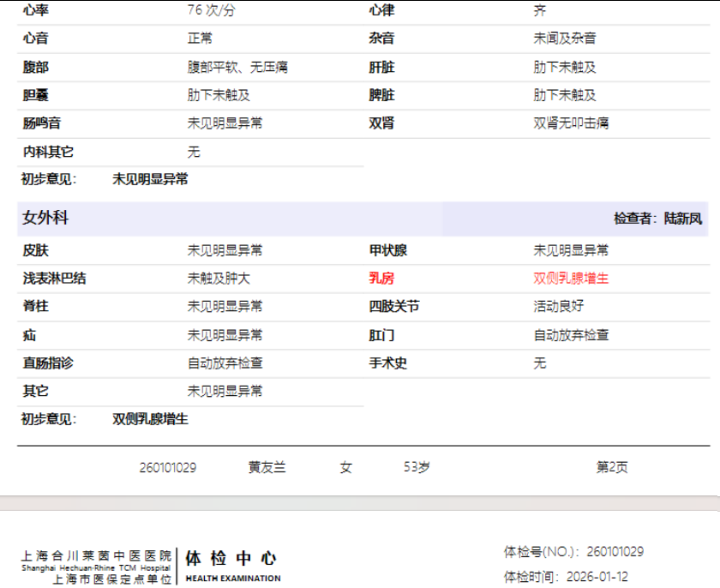Click the 腹部平软、无压痛 finding
This screenshot has height=588, width=720.
tap(237, 67)
